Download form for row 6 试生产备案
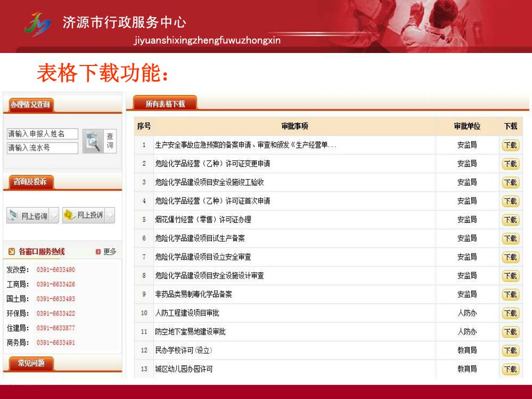The height and width of the screenshot is (399, 532). pyautogui.click(x=510, y=238)
